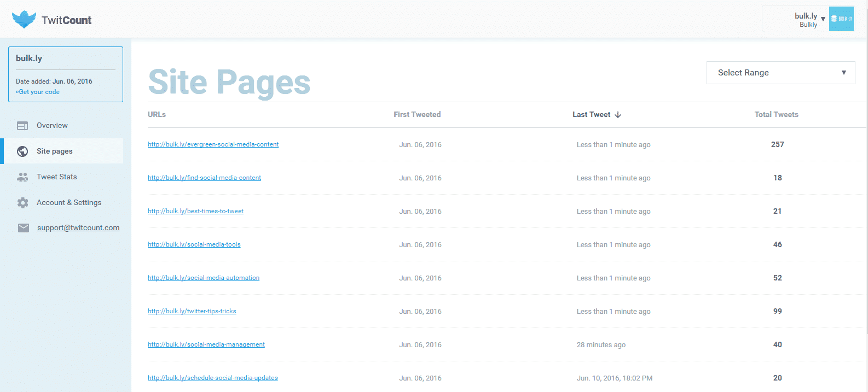Open social-media-tools URL
The width and height of the screenshot is (868, 392).
194,244
